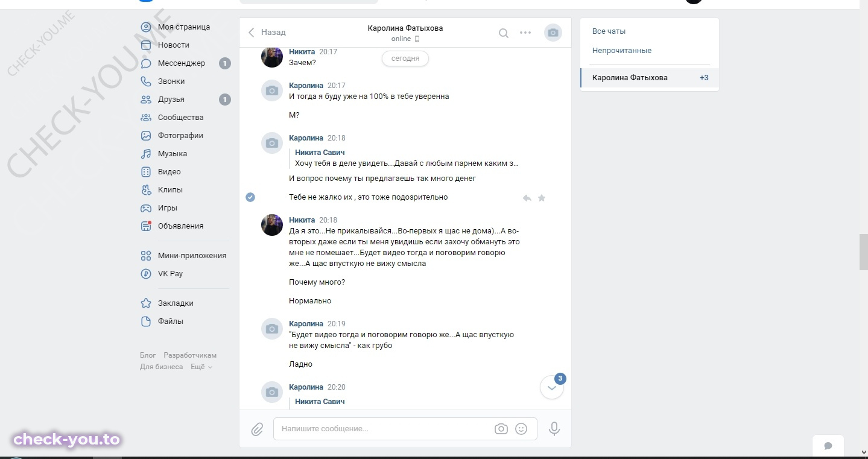Select message 'Ладно'
The image size is (868, 459).
[301, 364]
